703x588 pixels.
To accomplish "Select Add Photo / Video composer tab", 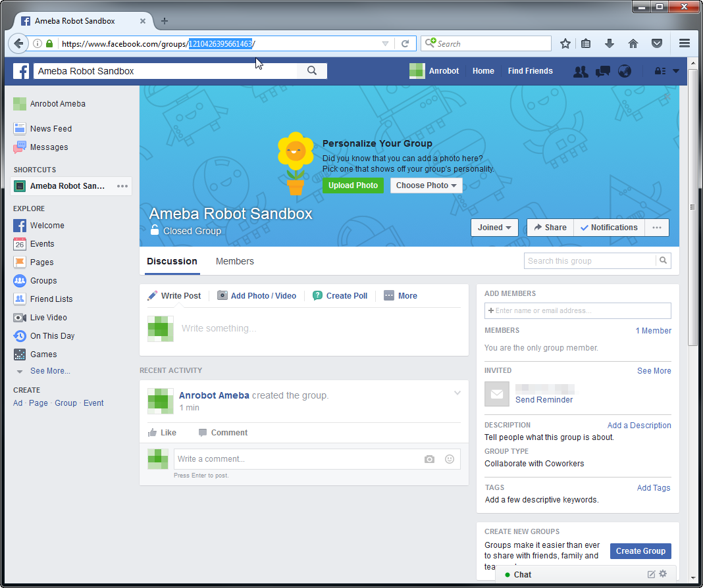I will (x=257, y=295).
